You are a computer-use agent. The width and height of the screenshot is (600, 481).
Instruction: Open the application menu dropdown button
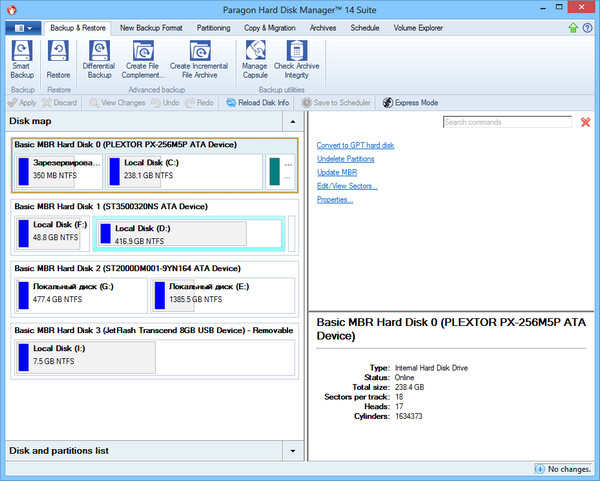[x=22, y=28]
